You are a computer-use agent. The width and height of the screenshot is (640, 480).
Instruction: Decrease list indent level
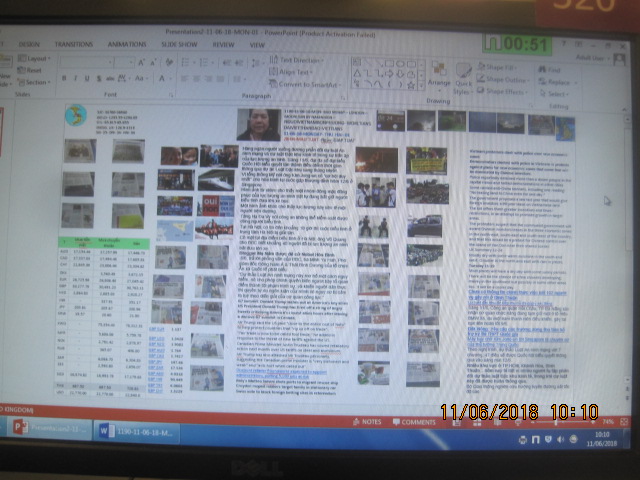click(227, 63)
